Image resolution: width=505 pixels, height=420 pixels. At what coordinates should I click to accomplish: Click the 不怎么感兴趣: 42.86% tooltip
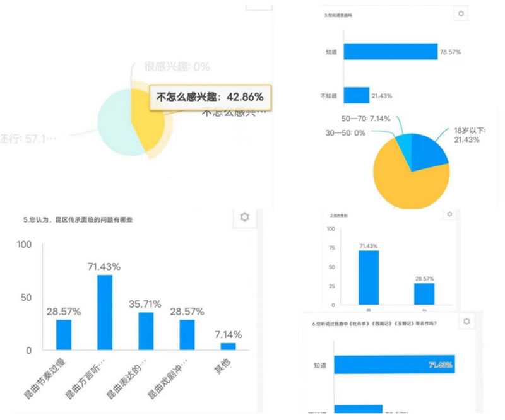tap(210, 97)
